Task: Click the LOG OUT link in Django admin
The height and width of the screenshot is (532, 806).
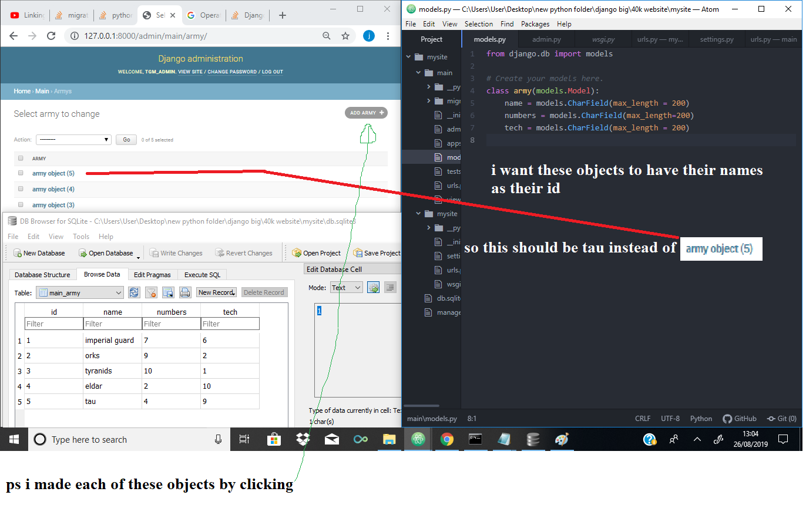Action: tap(272, 72)
